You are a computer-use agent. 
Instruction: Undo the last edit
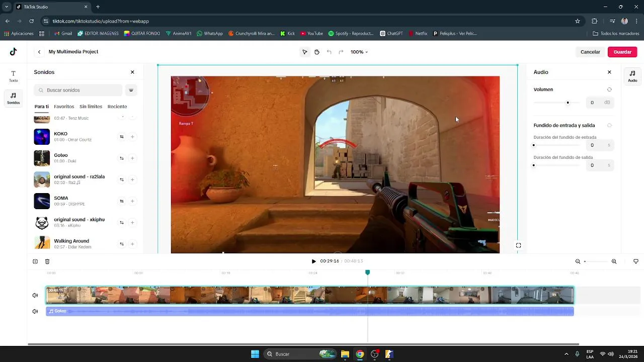[x=329, y=52]
